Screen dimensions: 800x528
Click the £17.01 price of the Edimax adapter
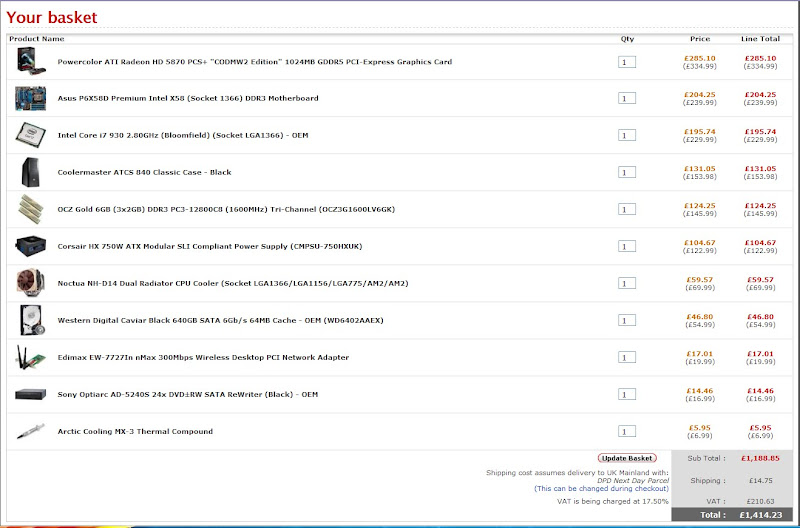click(700, 354)
